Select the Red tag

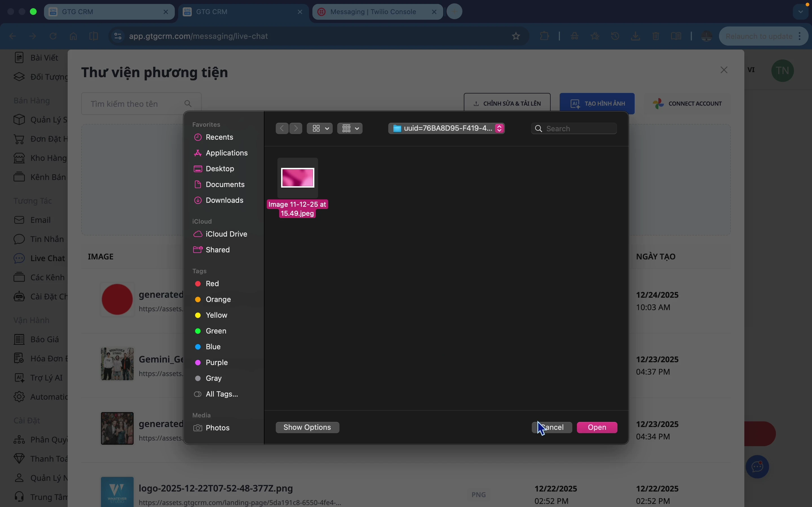212,284
